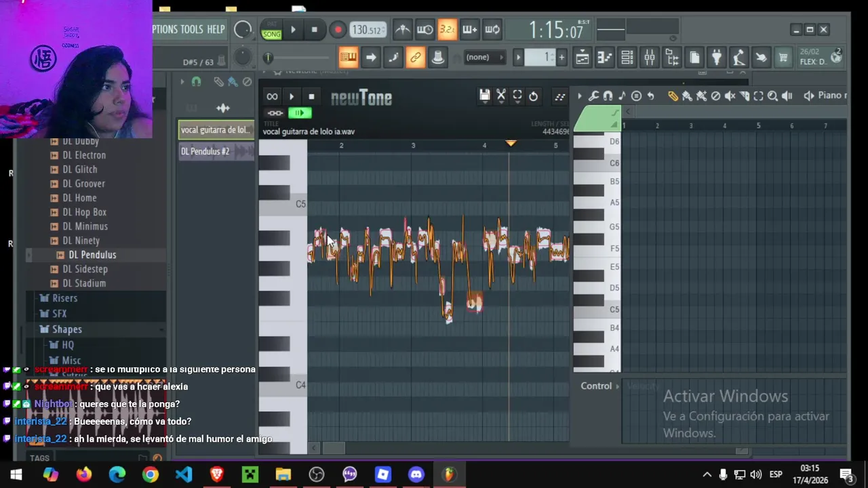Viewport: 868px width, 488px height.
Task: Stop playback with the main transport stop button
Action: click(x=314, y=30)
